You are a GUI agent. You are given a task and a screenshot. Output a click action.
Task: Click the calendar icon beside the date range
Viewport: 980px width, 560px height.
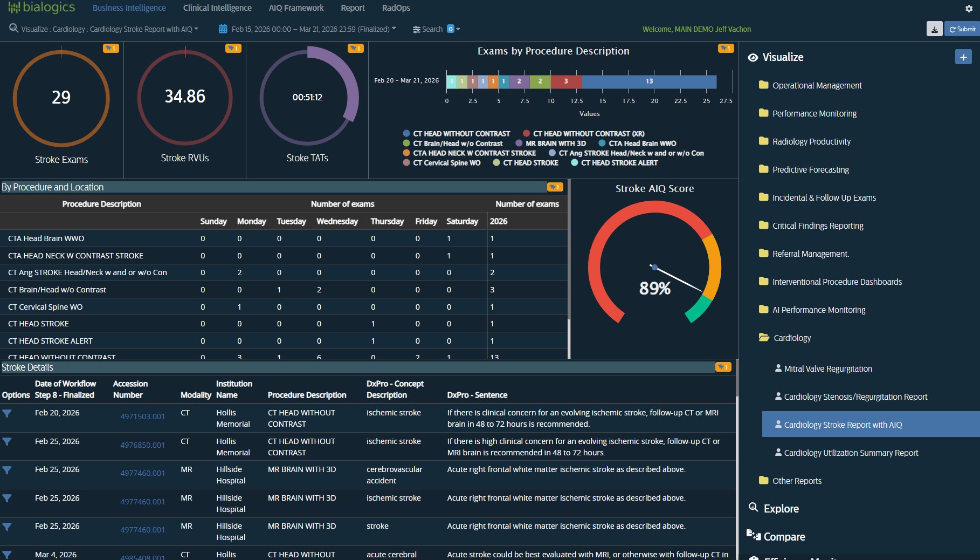223,29
